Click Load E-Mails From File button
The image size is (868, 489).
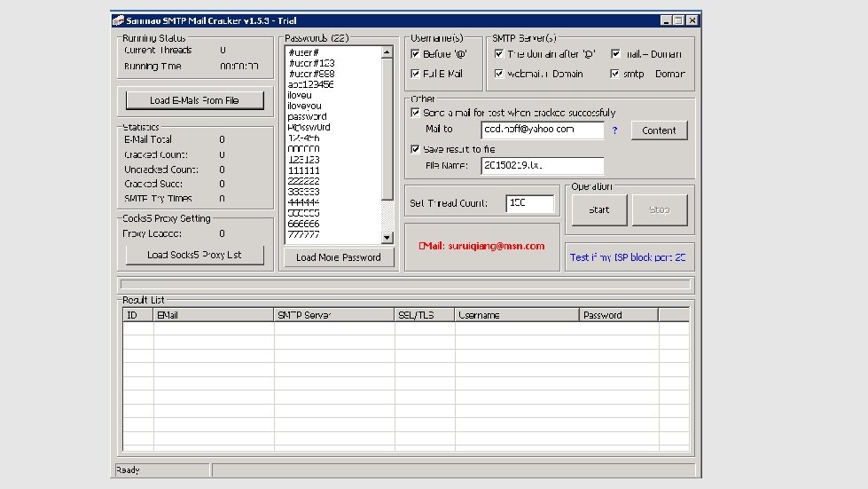pos(194,100)
